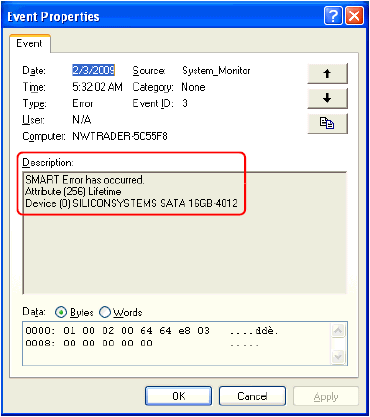Confirm with the OK button
The image size is (370, 417).
[178, 396]
